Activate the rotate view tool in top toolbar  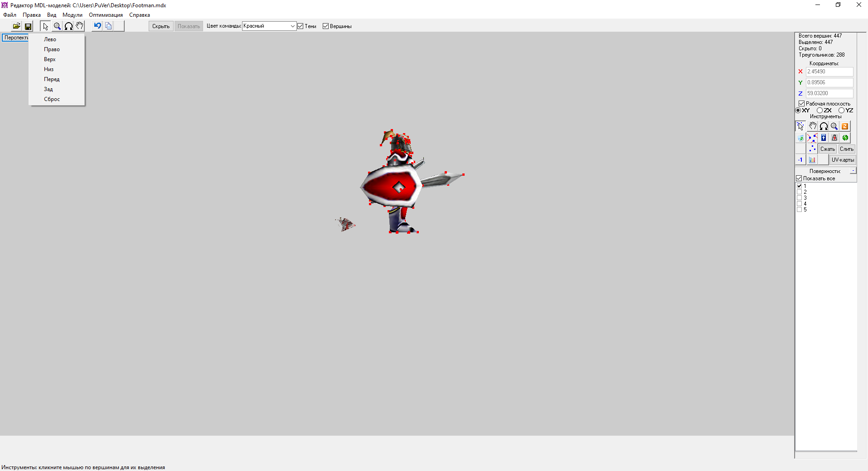[x=68, y=26]
